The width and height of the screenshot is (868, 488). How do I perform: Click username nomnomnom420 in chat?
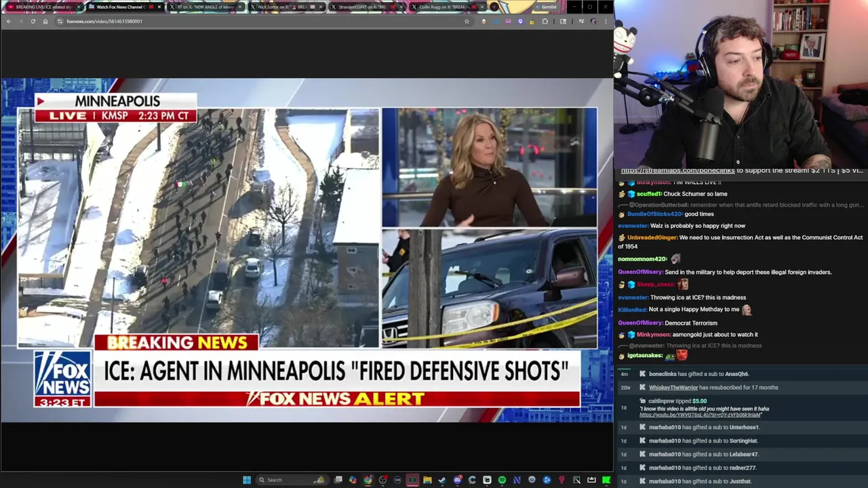(642, 259)
